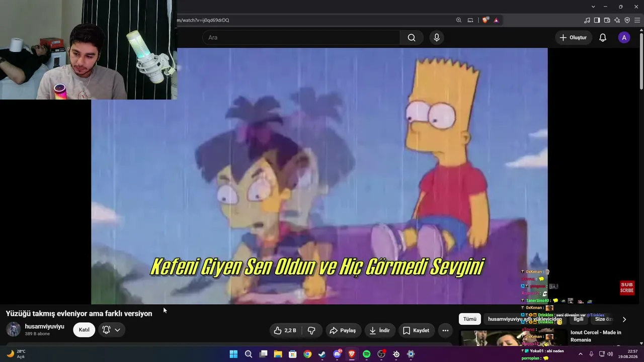Open the purple account avatar menu
644x362 pixels.
click(624, 38)
